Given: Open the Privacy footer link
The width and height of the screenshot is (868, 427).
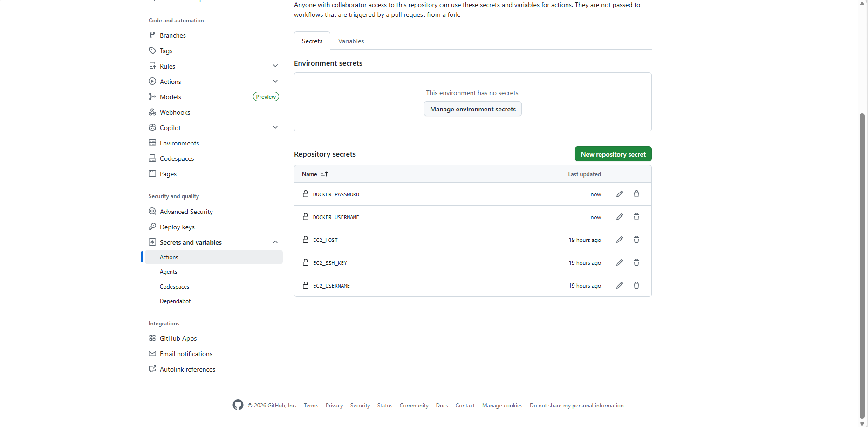Looking at the screenshot, I should 334,406.
